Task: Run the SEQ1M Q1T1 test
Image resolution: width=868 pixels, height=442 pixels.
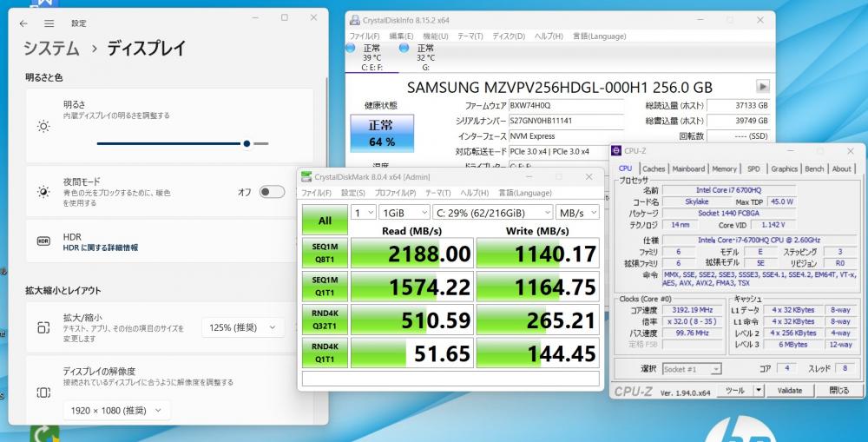Action: point(325,287)
